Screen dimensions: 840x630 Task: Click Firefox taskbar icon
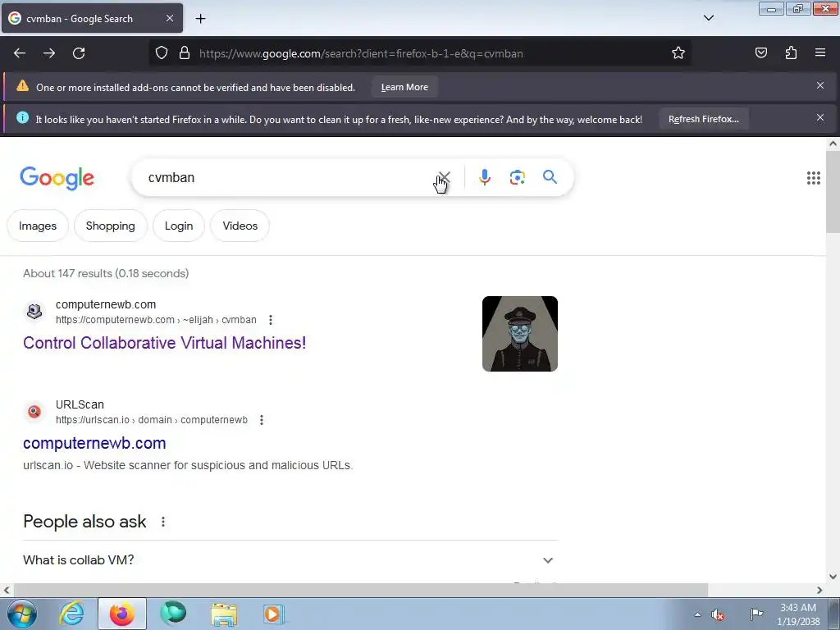(x=122, y=614)
